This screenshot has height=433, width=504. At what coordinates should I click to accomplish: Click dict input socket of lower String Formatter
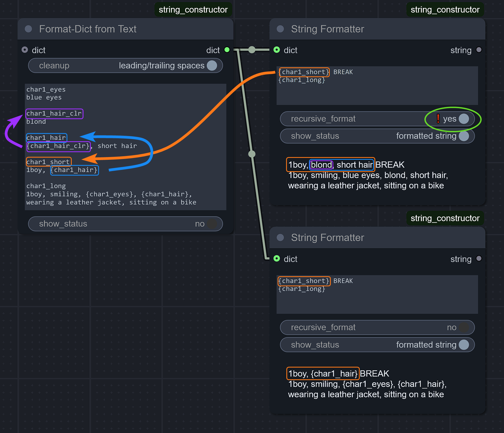[277, 258]
